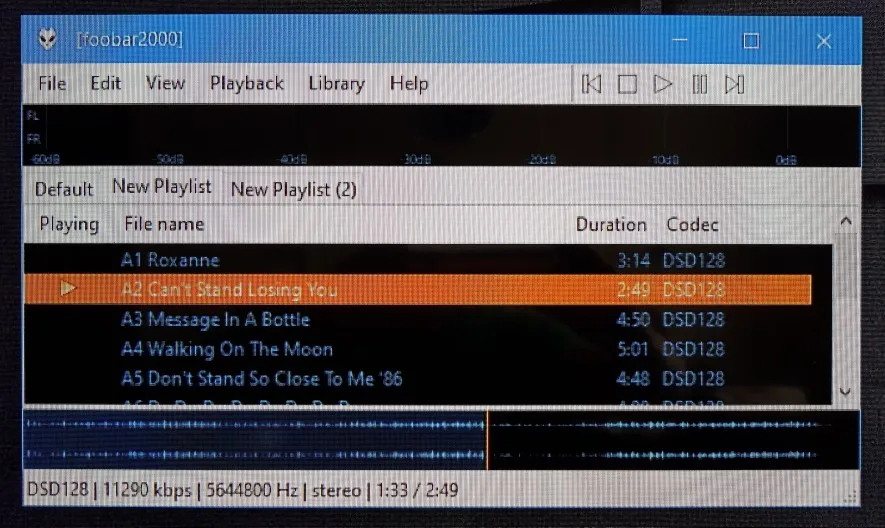Click the Play button in toolbar
The image size is (885, 528).
click(x=663, y=84)
